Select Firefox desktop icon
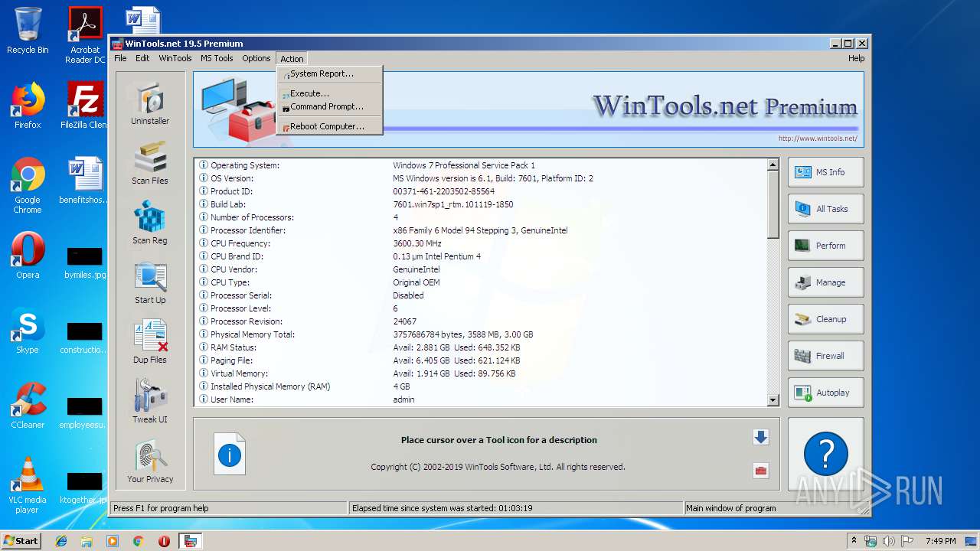Viewport: 980px width, 551px height. (x=28, y=106)
